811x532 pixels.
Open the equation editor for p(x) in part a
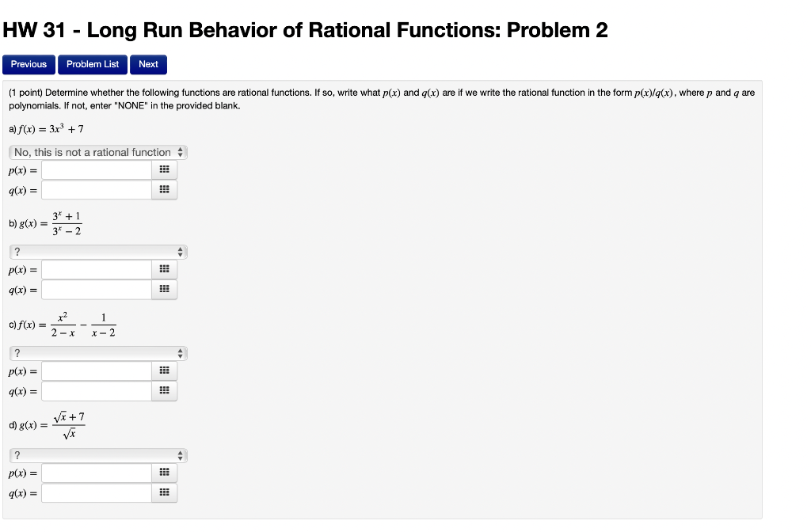[x=164, y=169]
